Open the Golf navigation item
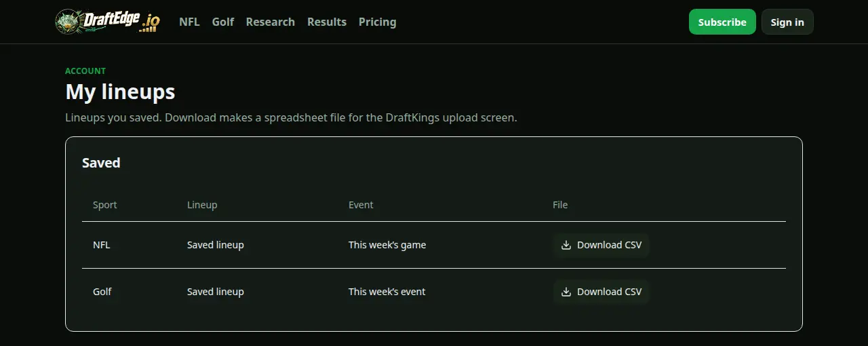Screen dimensions: 868x346 (x=223, y=22)
